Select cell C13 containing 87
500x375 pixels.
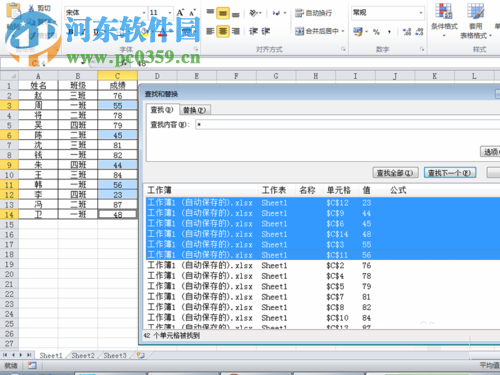(x=117, y=205)
